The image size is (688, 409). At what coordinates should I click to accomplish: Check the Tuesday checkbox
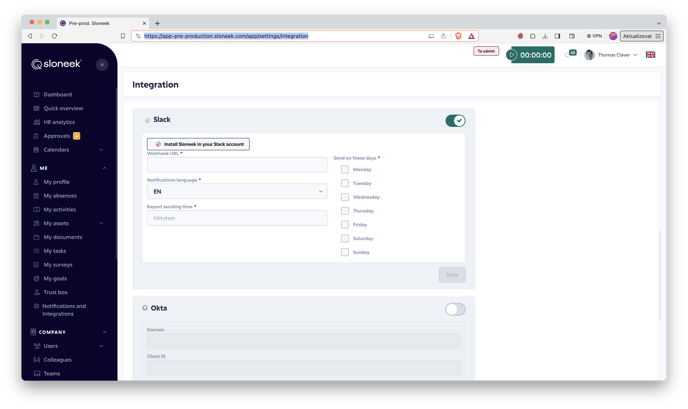tap(345, 183)
